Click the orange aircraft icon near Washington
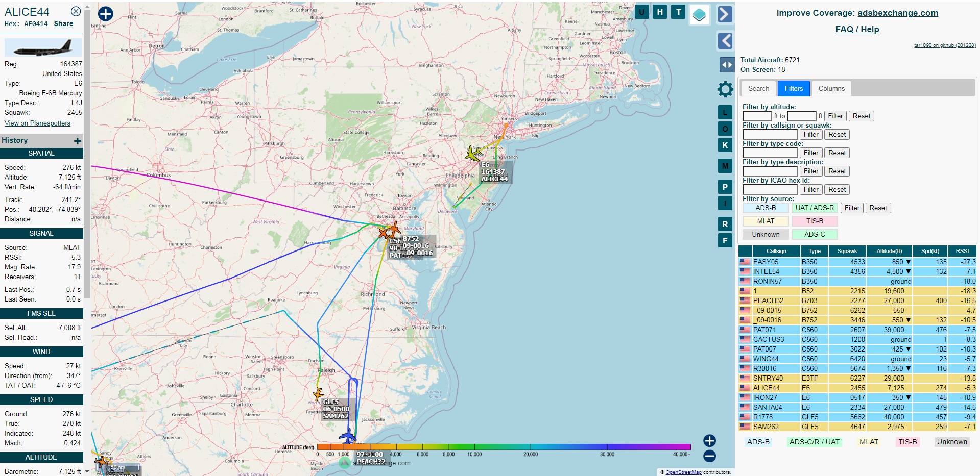The height and width of the screenshot is (476, 980). pos(394,229)
